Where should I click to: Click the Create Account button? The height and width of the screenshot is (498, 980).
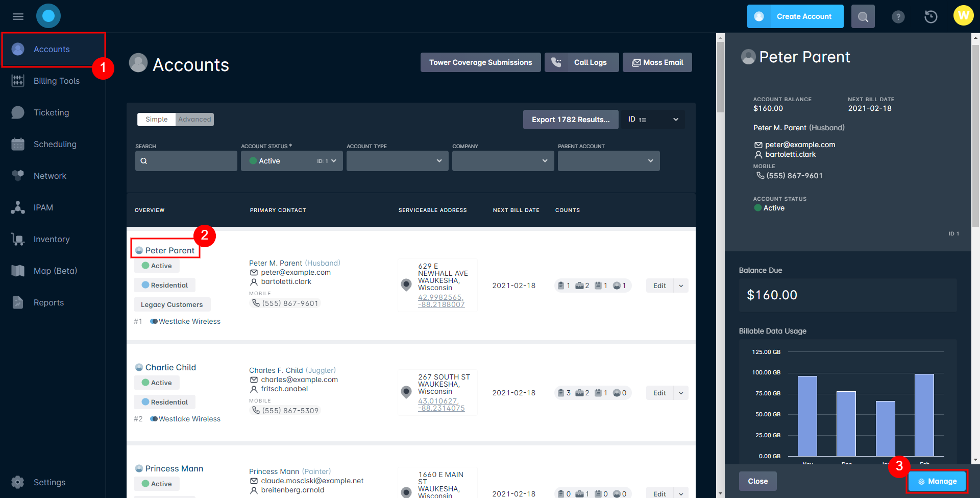click(795, 16)
